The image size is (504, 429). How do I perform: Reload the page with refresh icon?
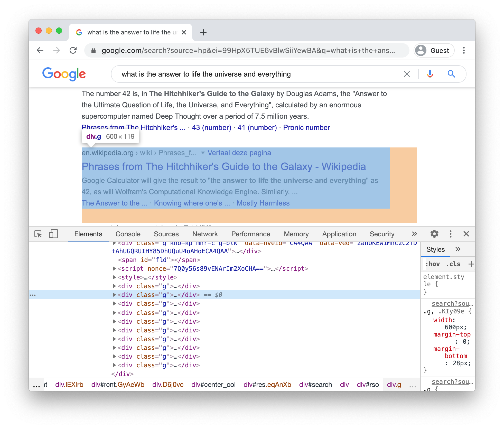(73, 50)
